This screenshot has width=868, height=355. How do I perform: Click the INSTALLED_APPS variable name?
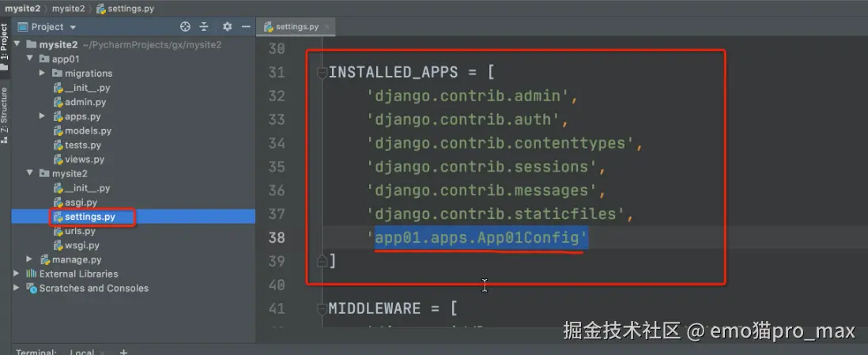tap(394, 73)
